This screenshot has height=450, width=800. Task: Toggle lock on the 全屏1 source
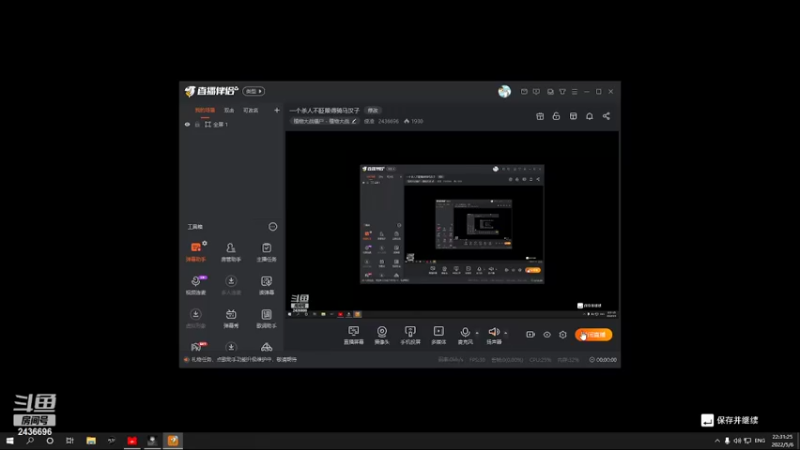click(x=197, y=124)
